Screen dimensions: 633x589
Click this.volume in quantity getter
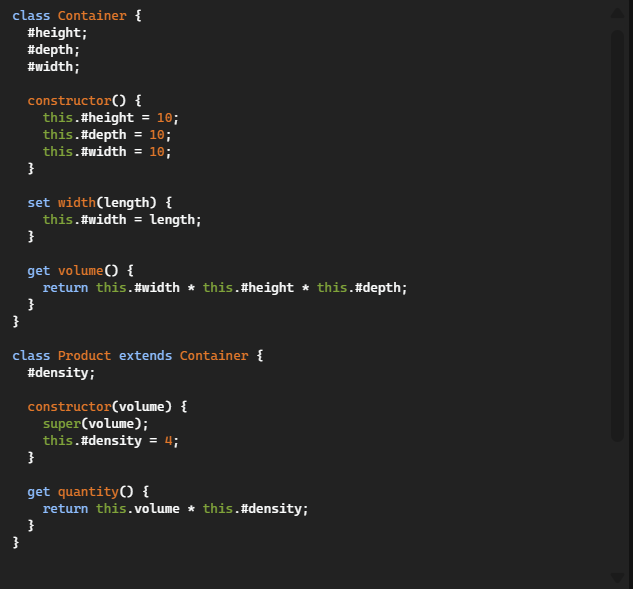tap(138, 509)
